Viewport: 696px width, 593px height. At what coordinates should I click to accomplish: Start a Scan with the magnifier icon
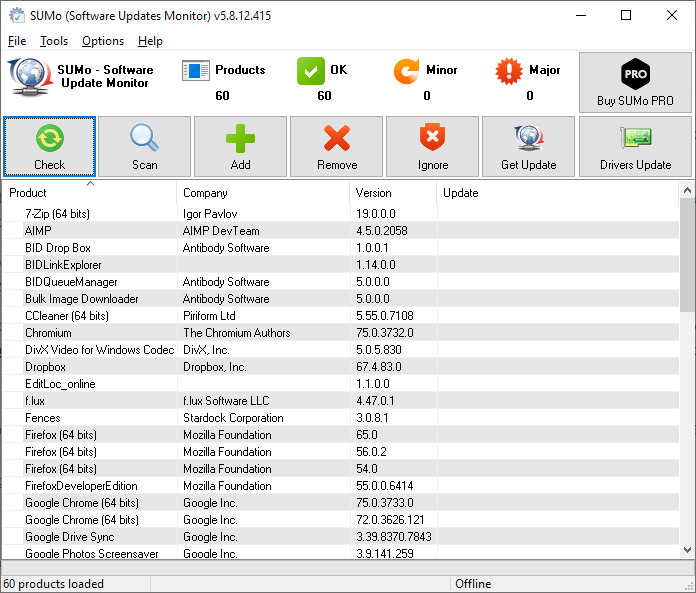pyautogui.click(x=144, y=146)
